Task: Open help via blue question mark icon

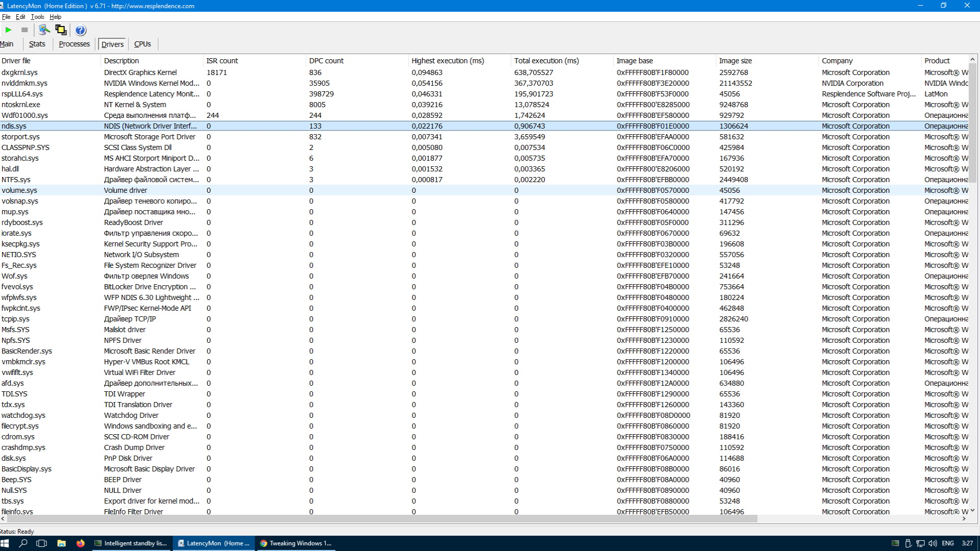Action: point(81,30)
